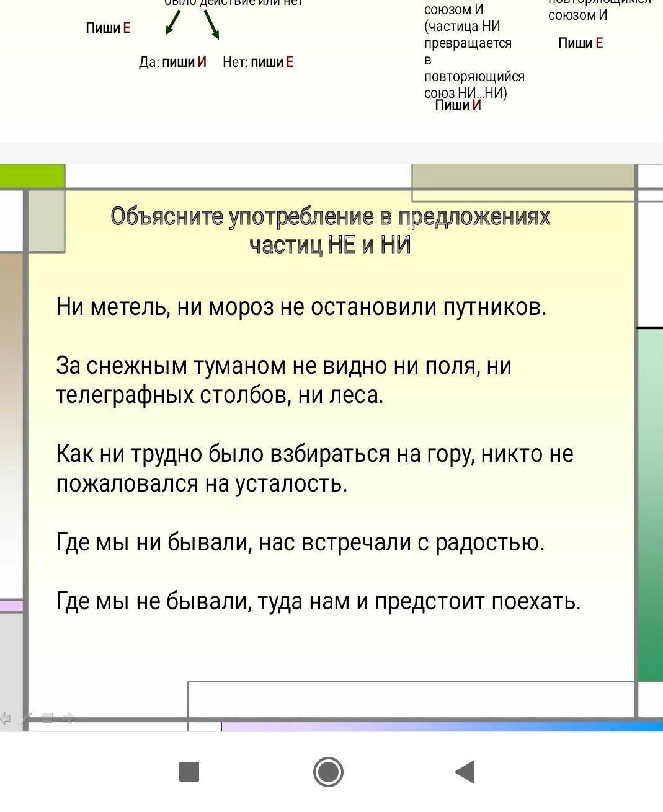Tap the "Нет: пиши Е" label

258,62
